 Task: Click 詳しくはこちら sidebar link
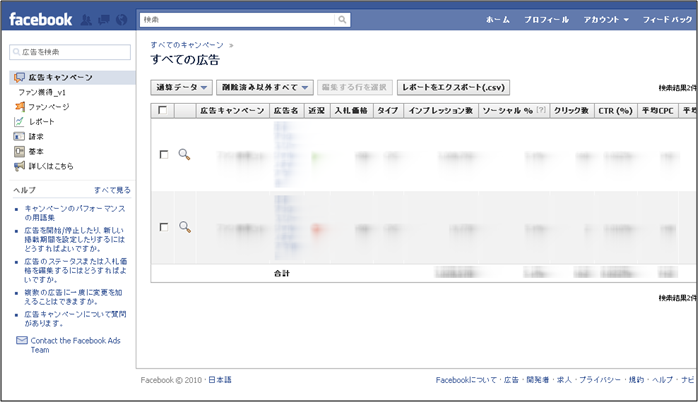(51, 166)
